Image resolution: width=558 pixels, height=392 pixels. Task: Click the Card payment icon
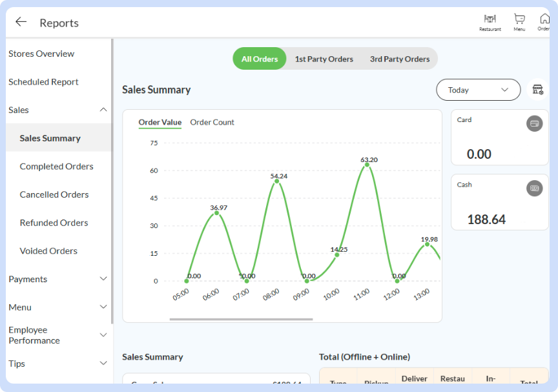[535, 123]
